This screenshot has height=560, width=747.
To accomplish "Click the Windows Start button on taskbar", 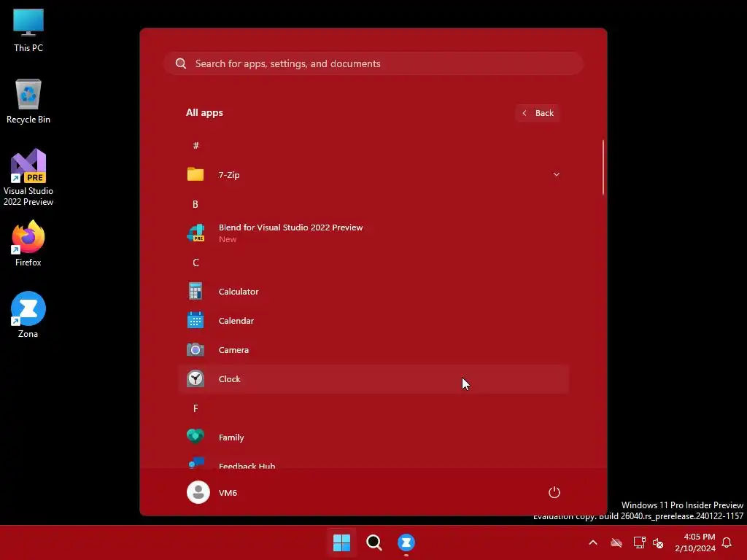I will click(x=341, y=542).
